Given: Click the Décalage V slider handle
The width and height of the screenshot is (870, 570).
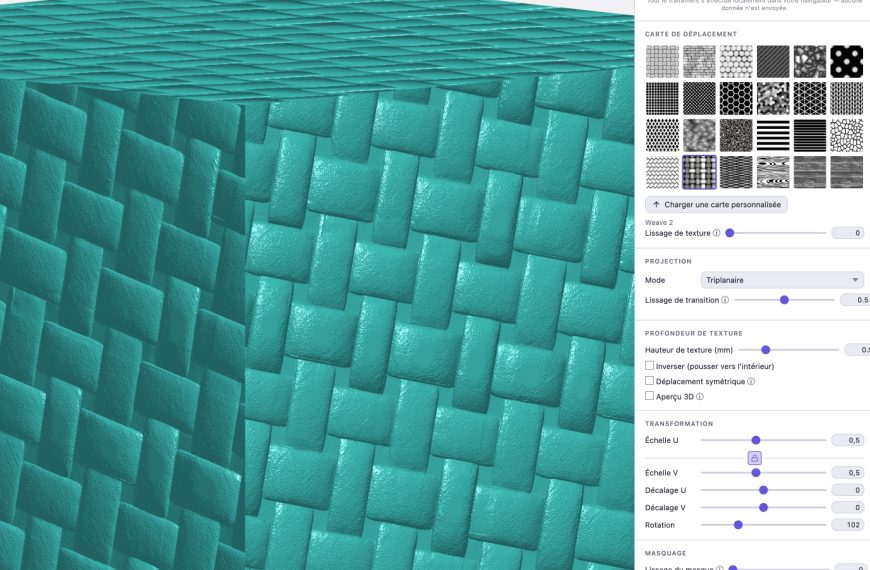Looking at the screenshot, I should (x=763, y=507).
